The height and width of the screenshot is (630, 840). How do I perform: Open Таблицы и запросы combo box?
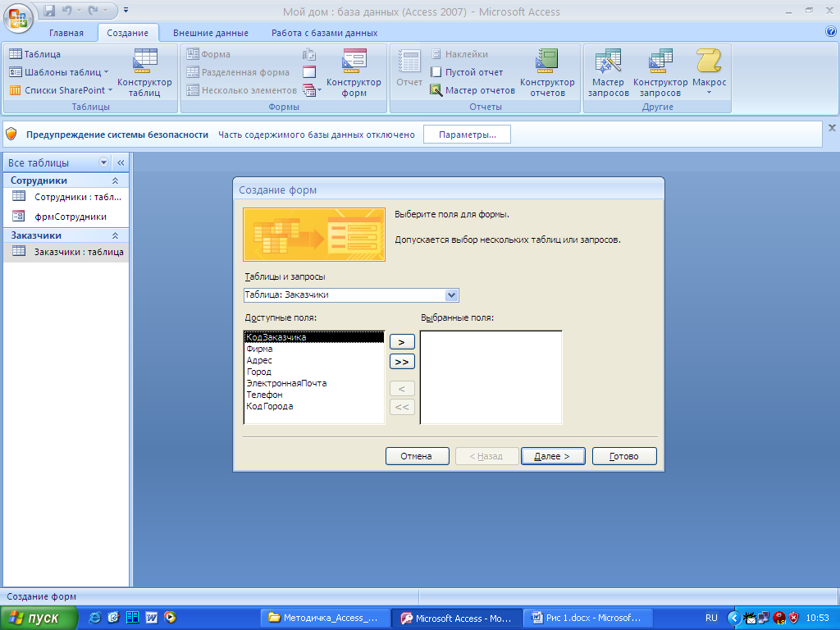tap(452, 294)
